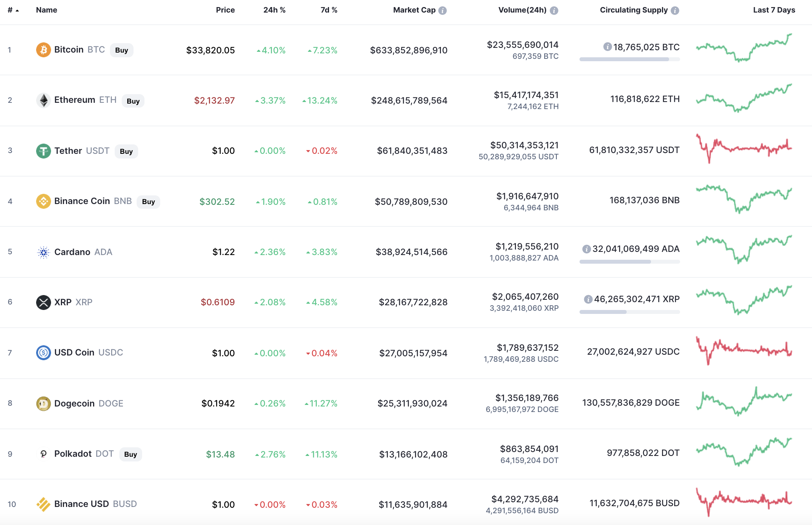The width and height of the screenshot is (812, 525).
Task: Click XRP circulating supply progress bar
Action: tap(629, 312)
